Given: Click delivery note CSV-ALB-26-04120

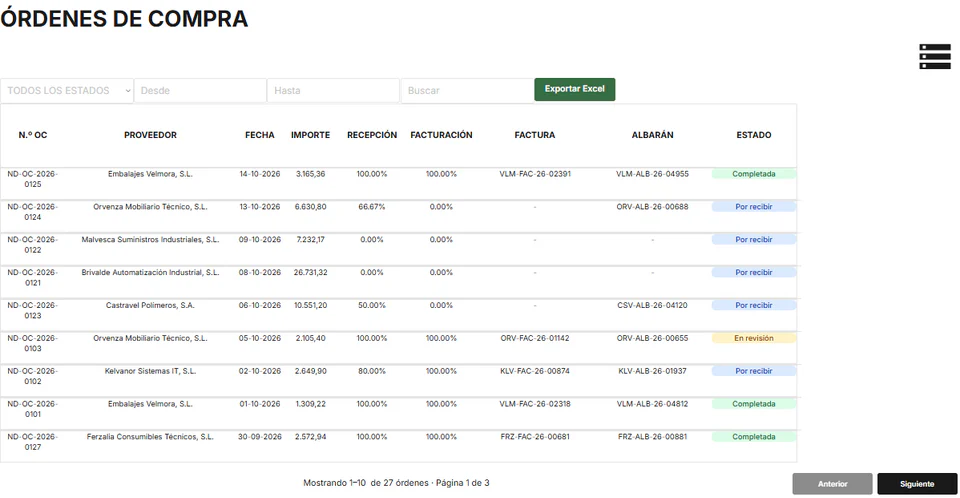Looking at the screenshot, I should [653, 306].
